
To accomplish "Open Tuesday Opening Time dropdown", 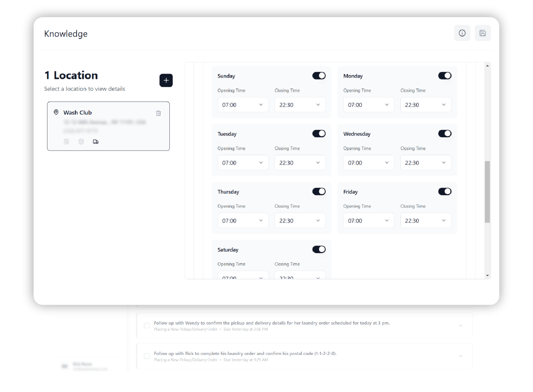I will pyautogui.click(x=243, y=163).
